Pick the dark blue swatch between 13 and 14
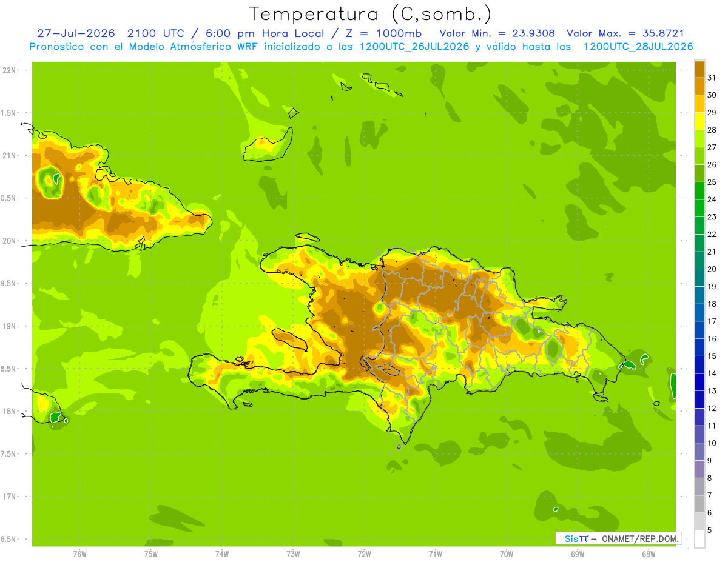This screenshot has width=728, height=562. coord(699,382)
